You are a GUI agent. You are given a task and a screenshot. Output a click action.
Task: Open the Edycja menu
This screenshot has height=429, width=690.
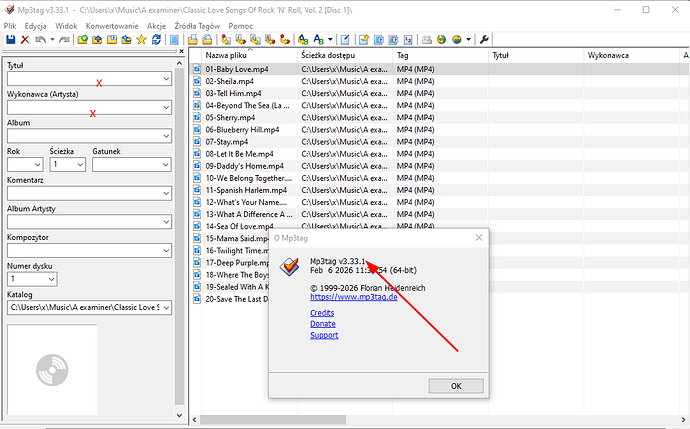(35, 26)
